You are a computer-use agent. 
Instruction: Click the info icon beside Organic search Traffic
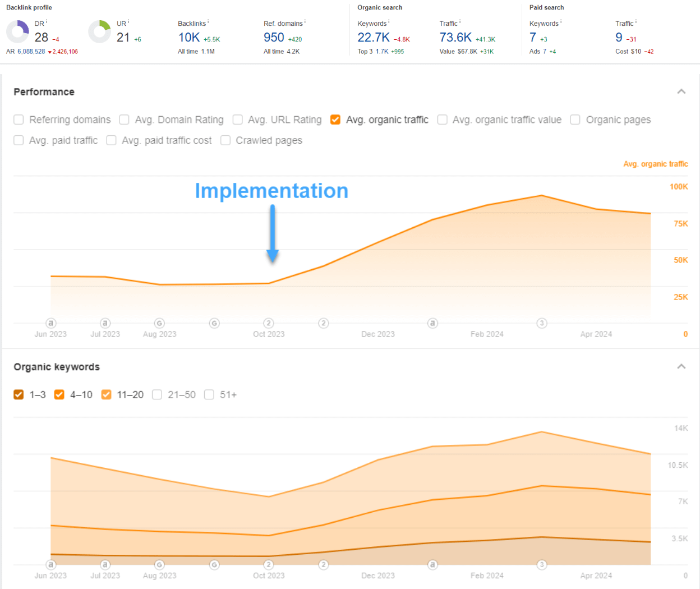460,22
